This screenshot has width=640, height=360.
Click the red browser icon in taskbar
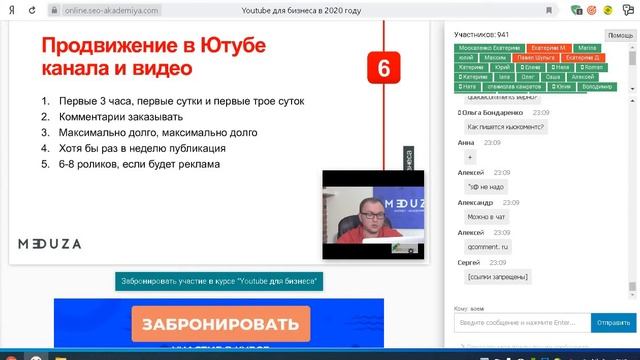[x=11, y=358]
